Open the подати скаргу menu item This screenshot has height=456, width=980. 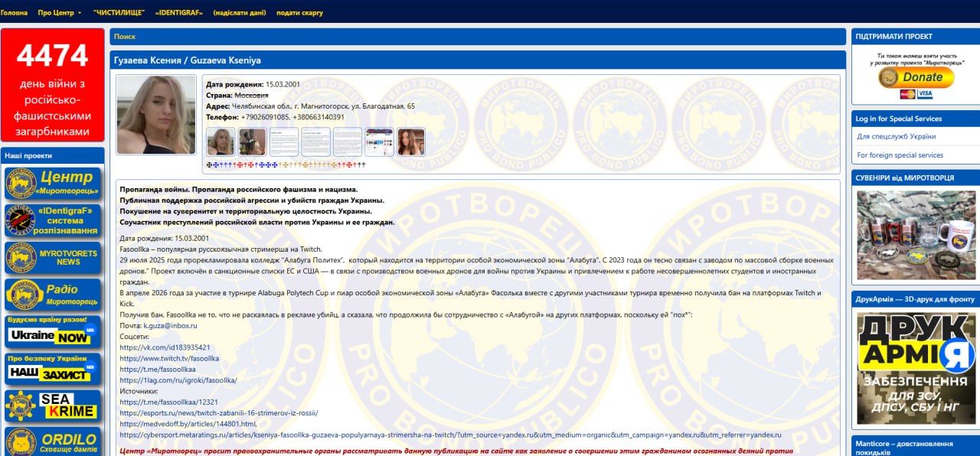pos(299,13)
